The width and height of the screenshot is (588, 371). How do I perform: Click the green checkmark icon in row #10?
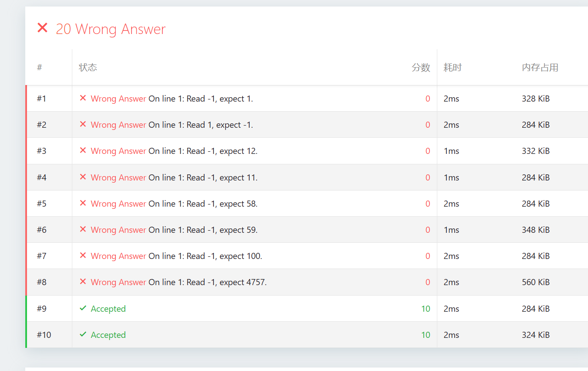[83, 334]
